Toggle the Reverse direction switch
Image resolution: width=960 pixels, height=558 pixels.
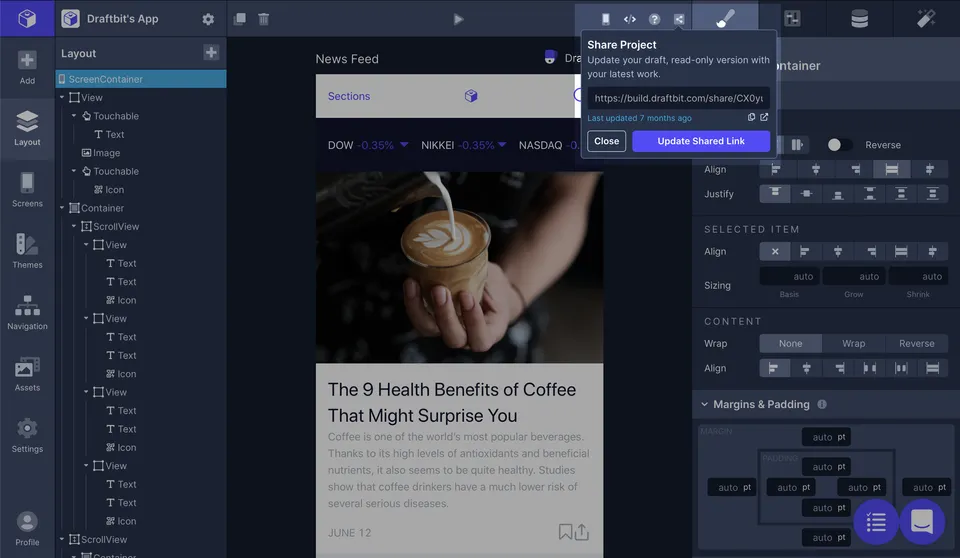pyautogui.click(x=839, y=145)
